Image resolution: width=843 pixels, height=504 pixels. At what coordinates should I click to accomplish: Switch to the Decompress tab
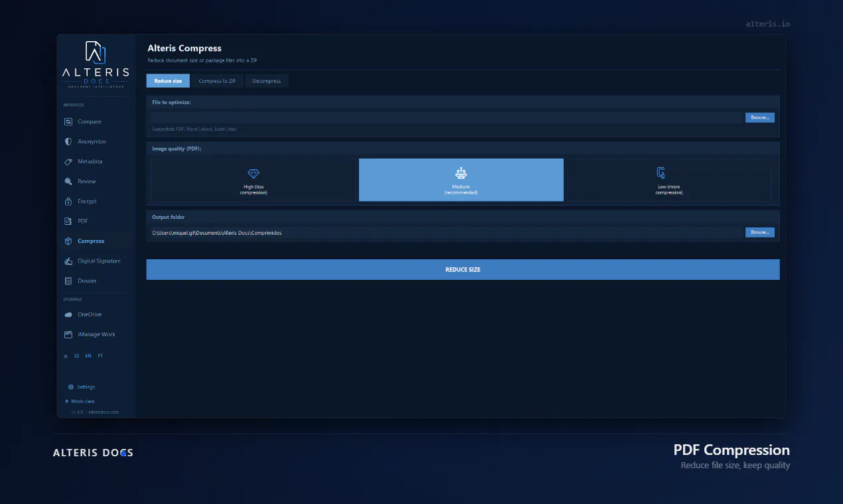click(x=267, y=81)
